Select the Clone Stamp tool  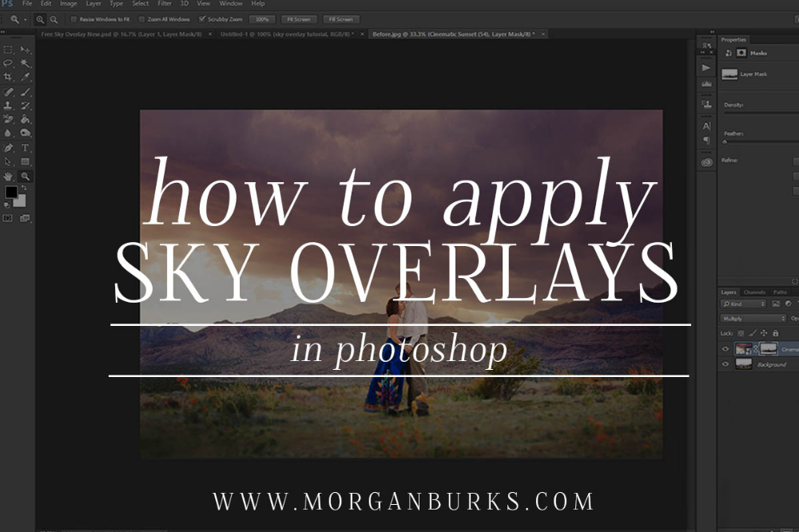point(8,106)
